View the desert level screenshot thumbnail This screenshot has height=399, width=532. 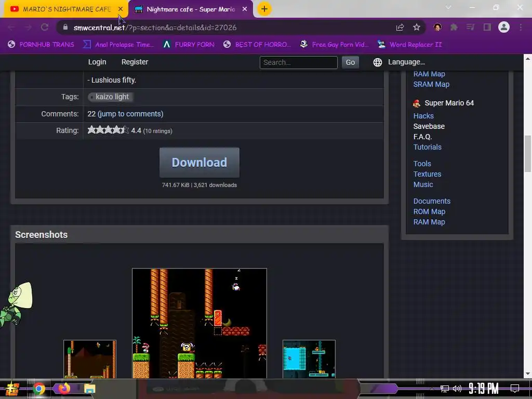point(90,359)
